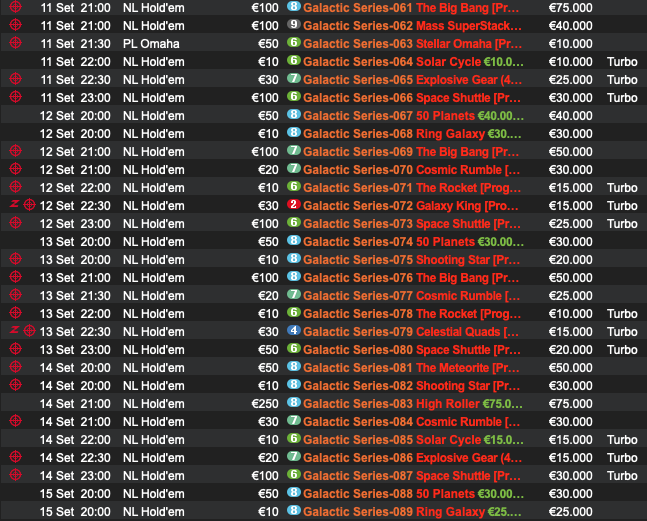Viewport: 647px width, 521px height.
Task: Click the €20 buy-in on Series-086 row
Action: coord(268,458)
